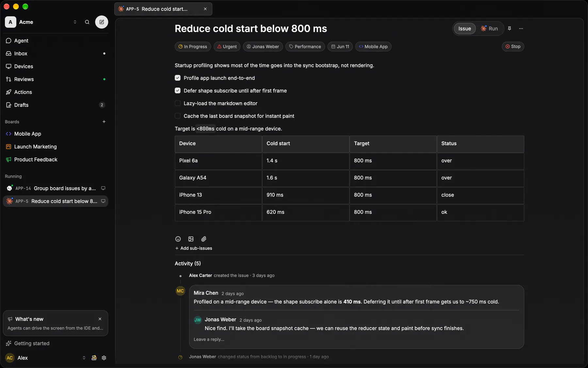Image resolution: width=588 pixels, height=368 pixels.
Task: Select the APP-5 Reduce cold start tab
Action: pos(163,9)
